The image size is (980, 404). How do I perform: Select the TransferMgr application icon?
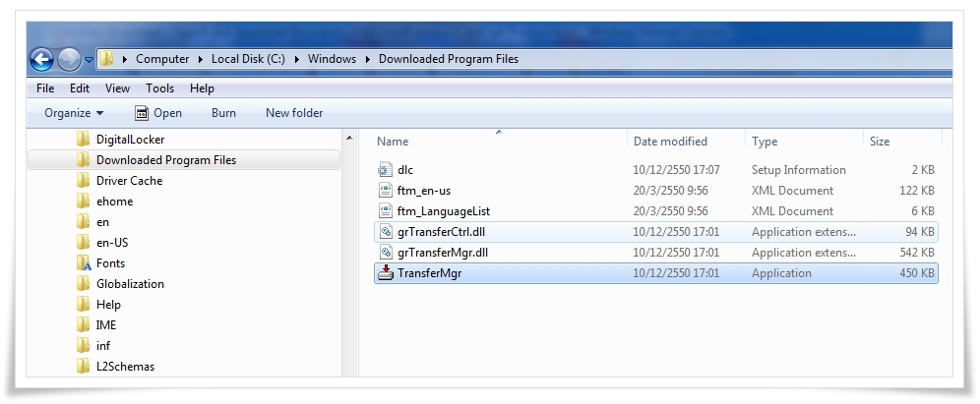pos(386,273)
